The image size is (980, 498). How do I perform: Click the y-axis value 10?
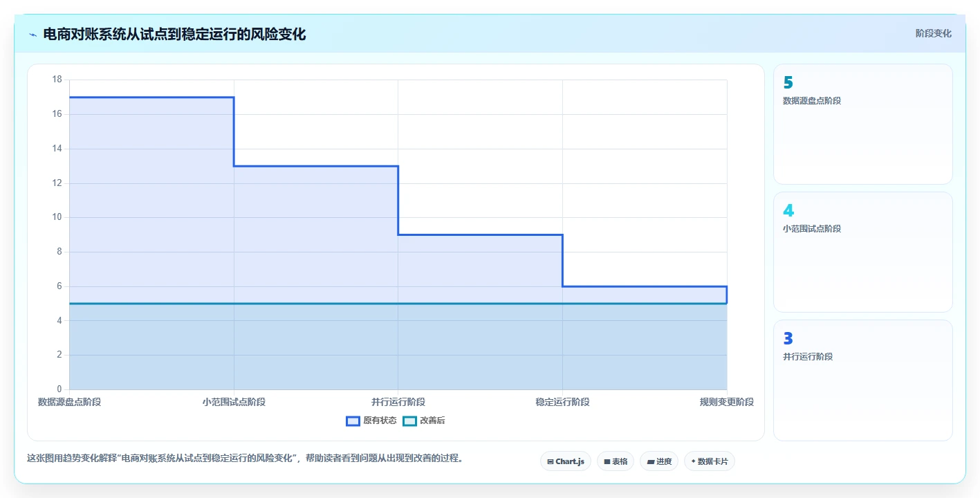(x=57, y=217)
